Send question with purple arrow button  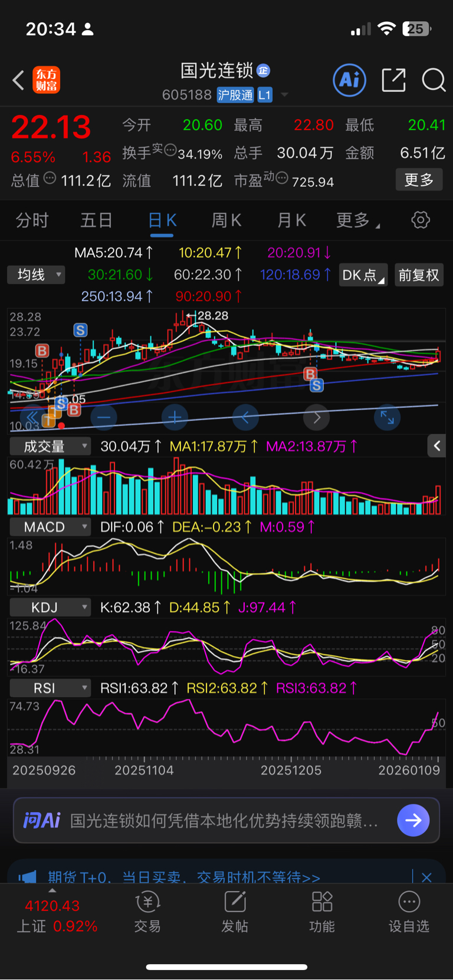pos(413,820)
